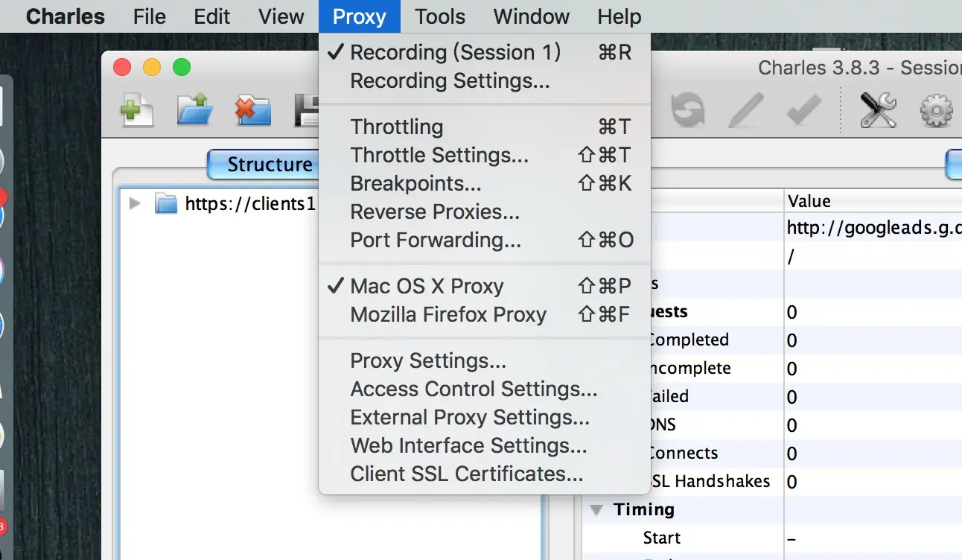The image size is (962, 560).
Task: Open the View menu
Action: tap(281, 16)
